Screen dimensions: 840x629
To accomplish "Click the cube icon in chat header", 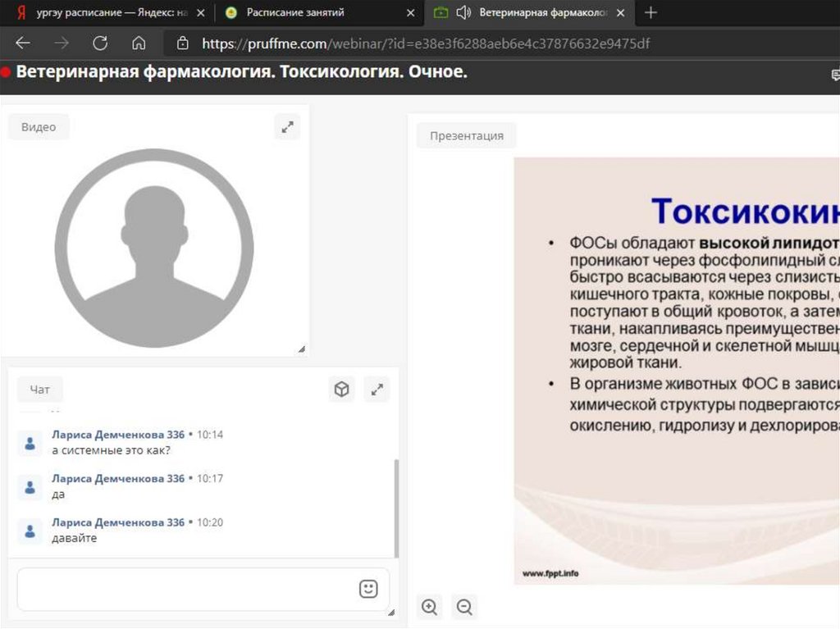I will pos(342,390).
